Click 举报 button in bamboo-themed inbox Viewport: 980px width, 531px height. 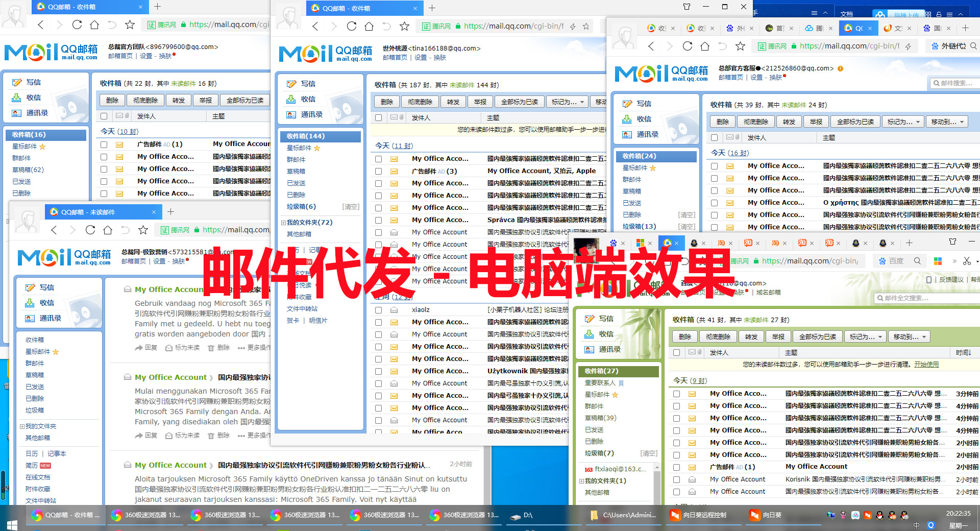point(778,336)
